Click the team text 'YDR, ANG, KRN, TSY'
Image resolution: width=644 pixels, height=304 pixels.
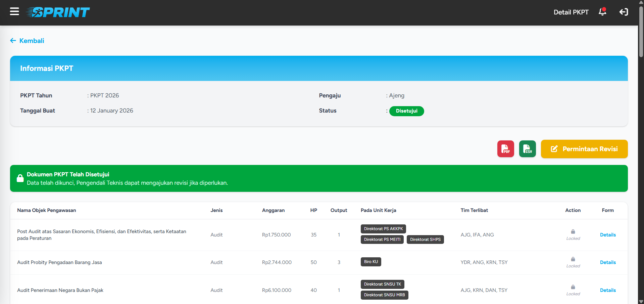pyautogui.click(x=484, y=262)
